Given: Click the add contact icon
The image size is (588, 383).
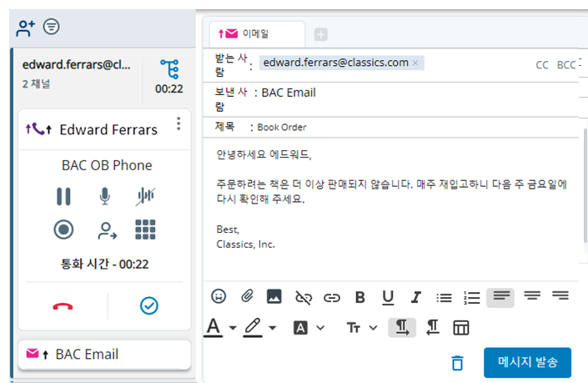Looking at the screenshot, I should pos(25,28).
